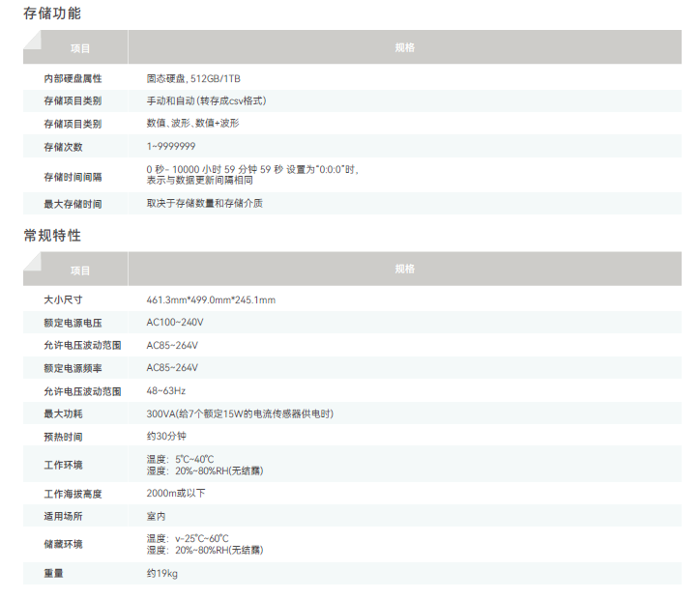Click the 最大存储时间 row label
This screenshot has width=700, height=598.
73,204
